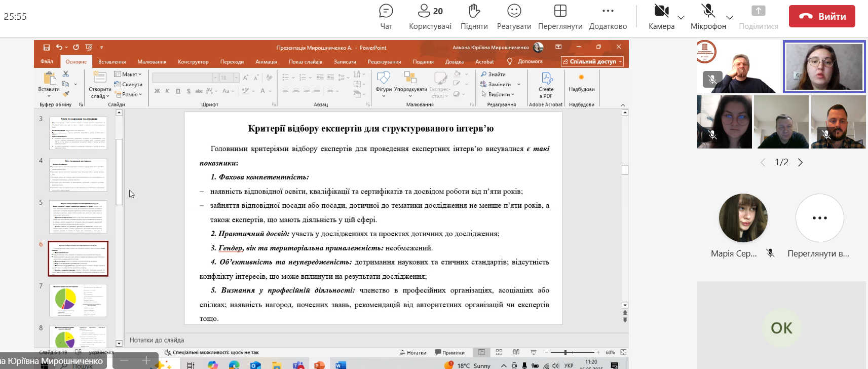Screen dimensions: 868x369
Task: Switch to the Вставлення tab
Action: [x=112, y=61]
